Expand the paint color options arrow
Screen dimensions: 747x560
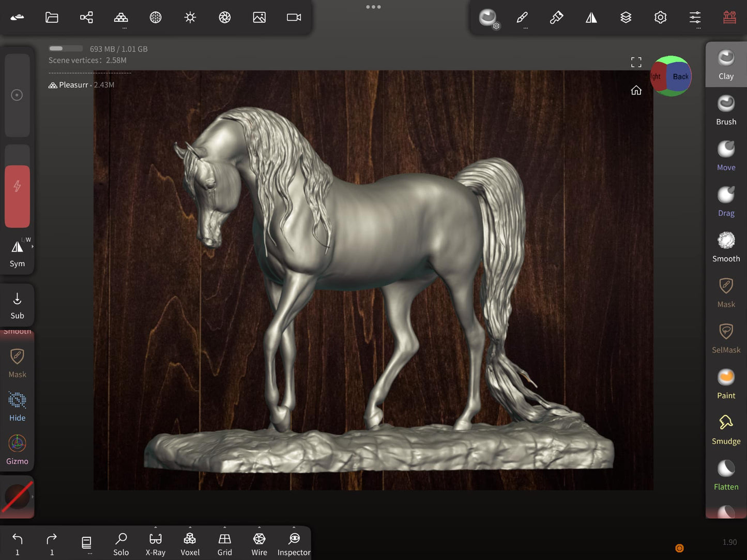click(x=33, y=496)
